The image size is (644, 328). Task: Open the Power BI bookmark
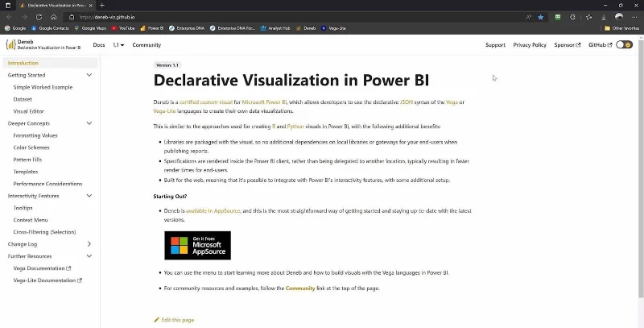point(151,28)
